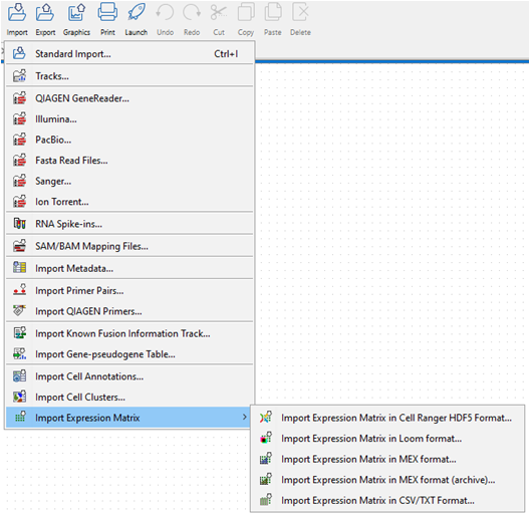The height and width of the screenshot is (516, 529).
Task: Choose Import Metadata... entry
Action: 130,268
